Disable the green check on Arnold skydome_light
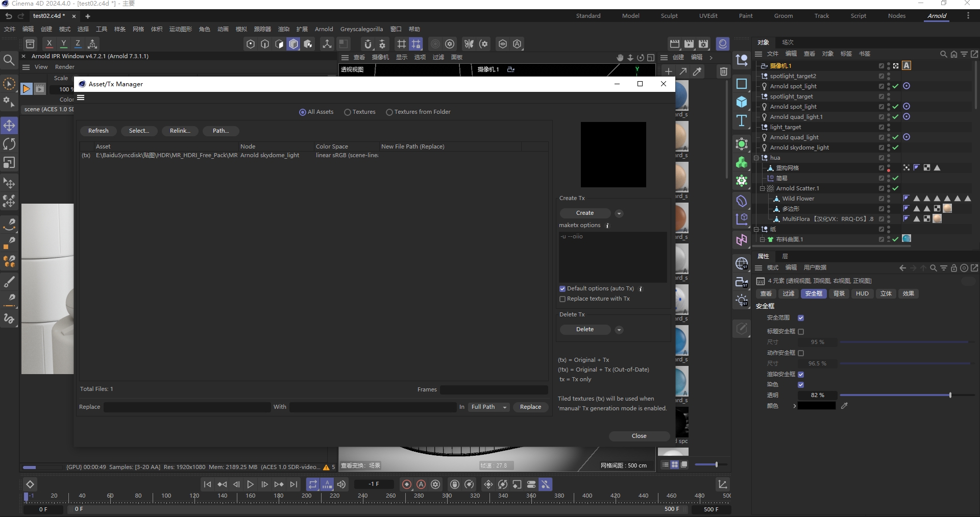The height and width of the screenshot is (517, 980). tap(895, 147)
